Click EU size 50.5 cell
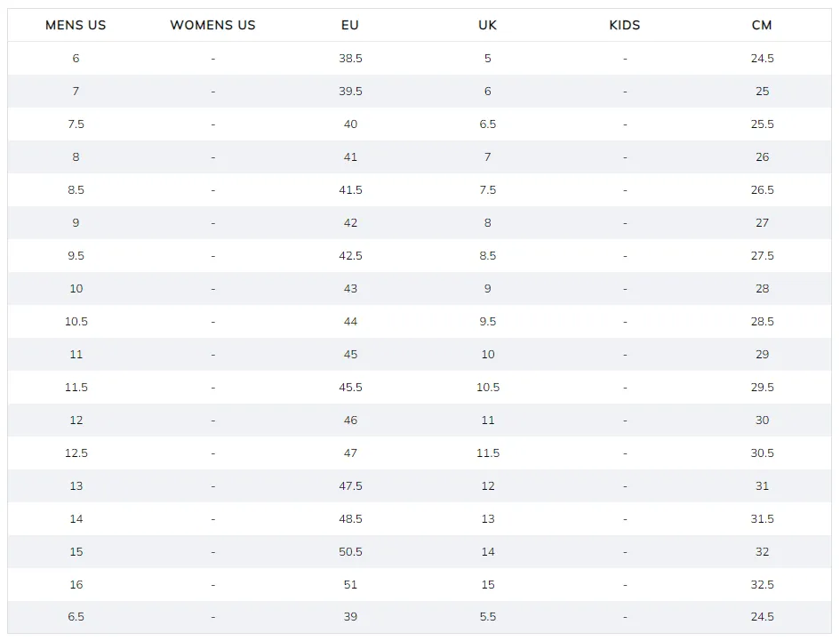The image size is (840, 641). click(350, 552)
